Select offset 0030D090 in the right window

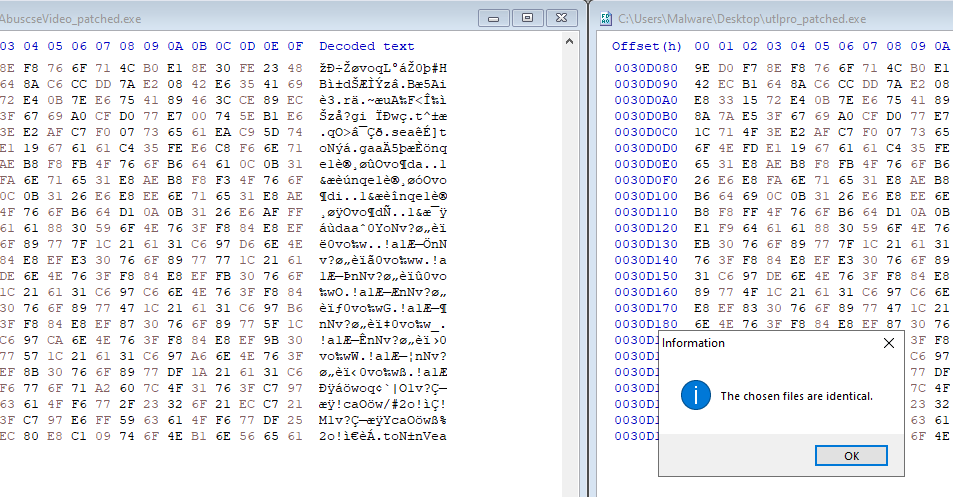click(645, 84)
